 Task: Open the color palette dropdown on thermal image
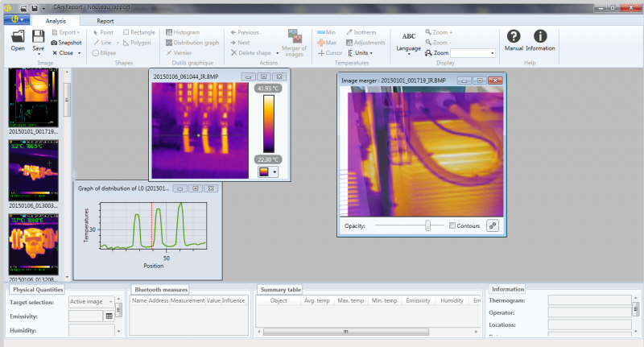275,171
